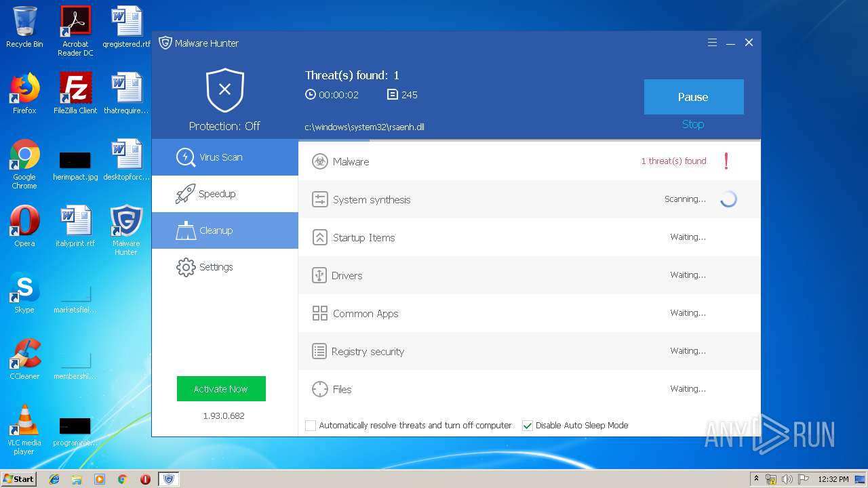This screenshot has height=488, width=868.
Task: Uncheck Disable Auto Sleep Mode
Action: (528, 426)
